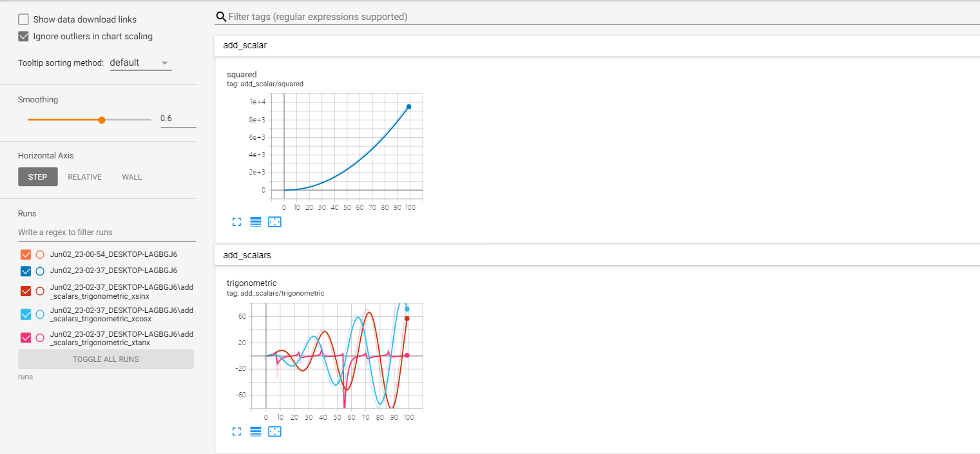Fit squared chart domain to data
The height and width of the screenshot is (454, 980).
[x=274, y=222]
